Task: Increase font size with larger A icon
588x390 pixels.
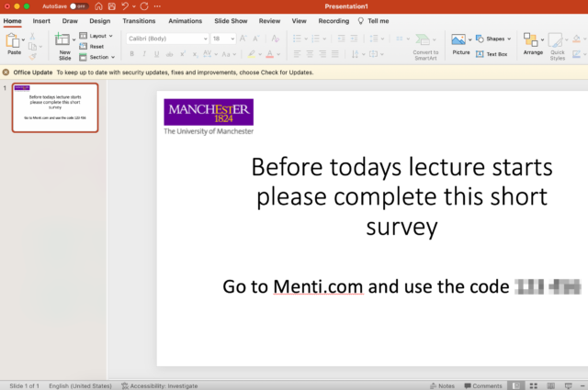Action: coord(243,39)
